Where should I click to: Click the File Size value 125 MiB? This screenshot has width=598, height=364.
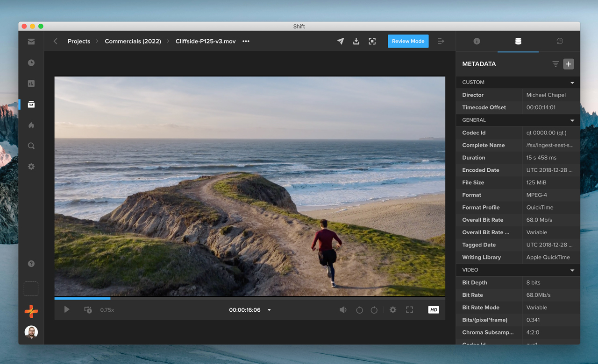[536, 182]
